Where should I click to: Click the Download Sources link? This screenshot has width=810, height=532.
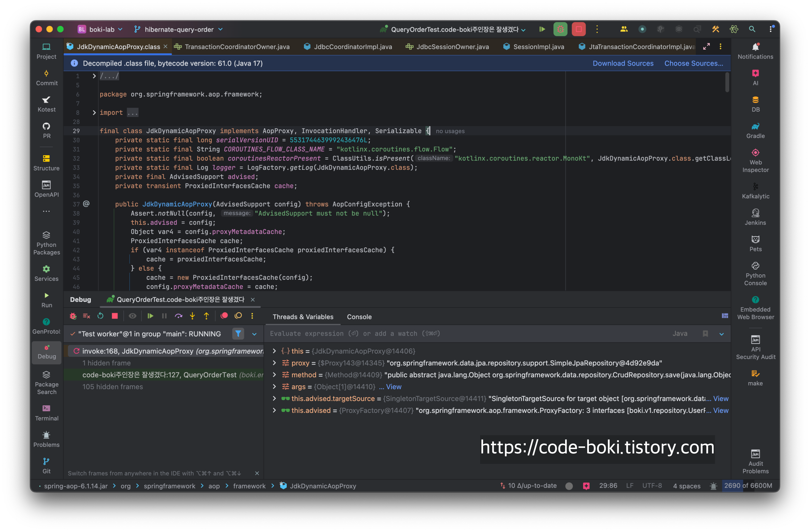(x=623, y=63)
